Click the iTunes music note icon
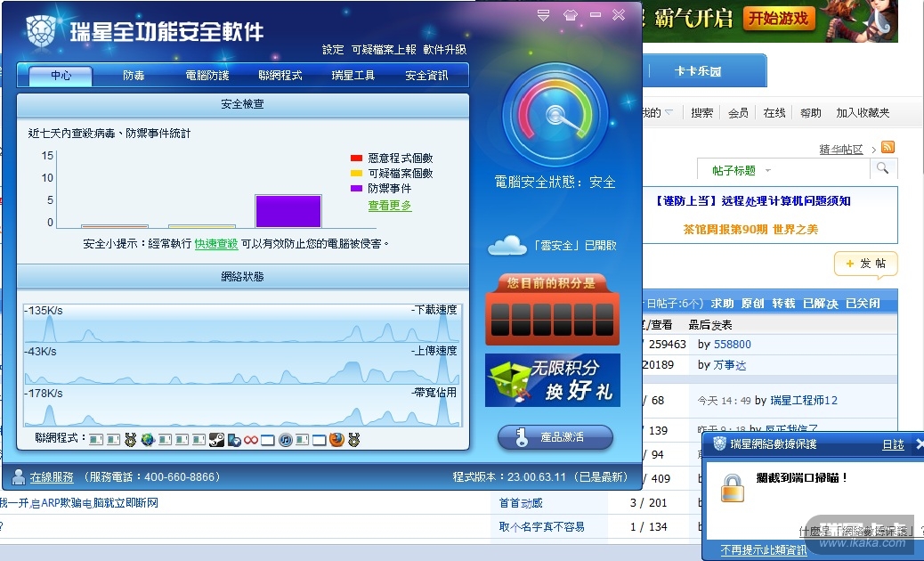The width and height of the screenshot is (924, 561). point(285,440)
